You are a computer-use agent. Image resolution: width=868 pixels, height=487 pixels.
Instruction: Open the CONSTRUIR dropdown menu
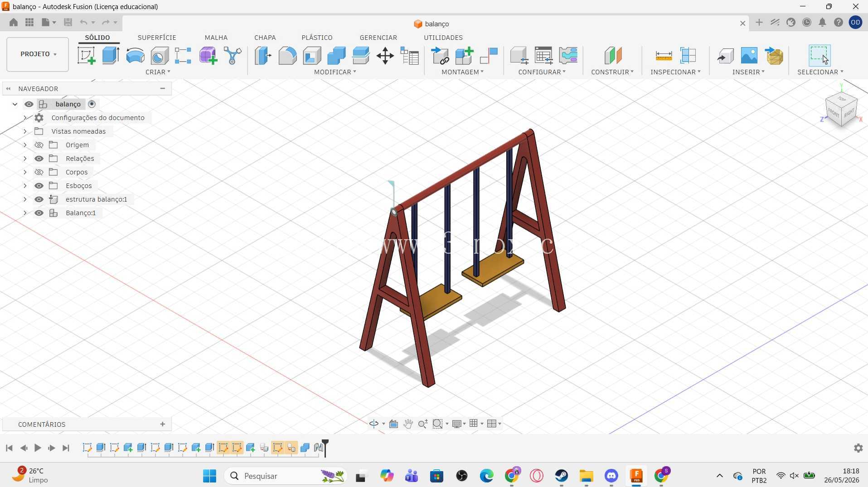[612, 72]
